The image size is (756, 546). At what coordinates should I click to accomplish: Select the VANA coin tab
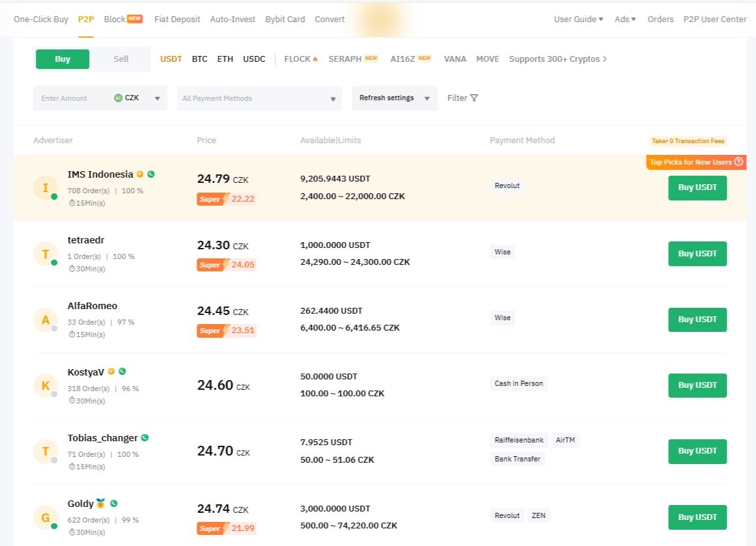coord(455,59)
